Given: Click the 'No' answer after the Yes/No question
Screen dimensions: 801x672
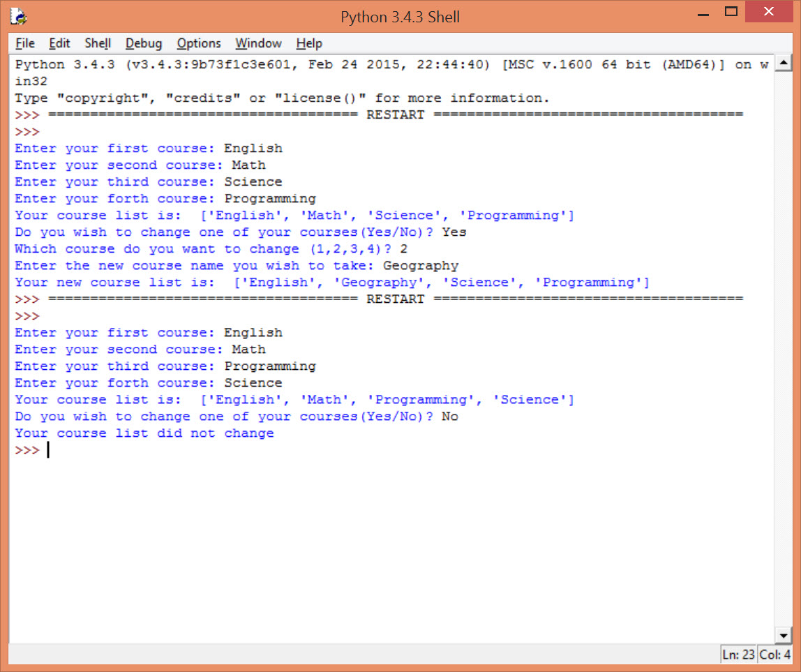Looking at the screenshot, I should (449, 416).
